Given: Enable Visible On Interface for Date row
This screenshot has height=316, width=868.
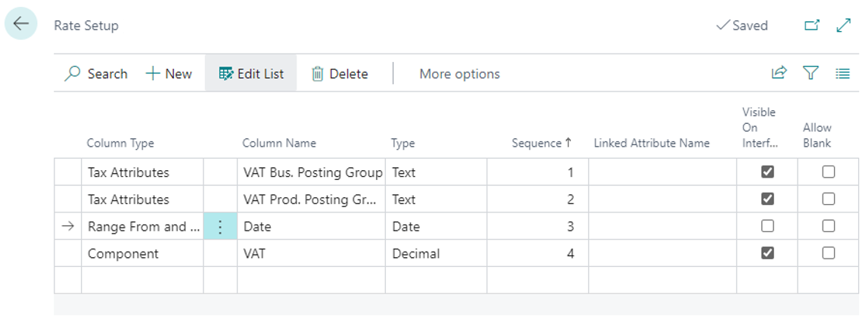Looking at the screenshot, I should tap(767, 226).
